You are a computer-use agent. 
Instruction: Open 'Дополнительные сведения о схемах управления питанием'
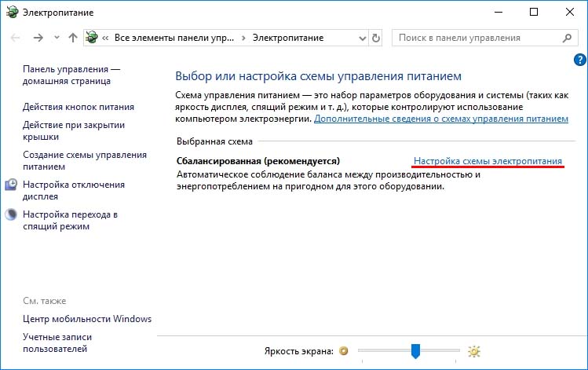pyautogui.click(x=441, y=119)
